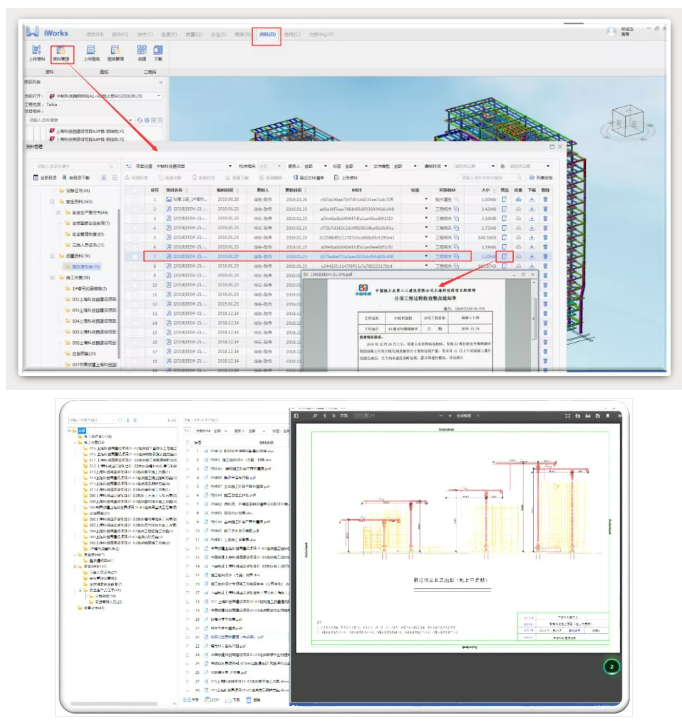Click the delete trash icon in row 1
Screen dimensions: 682x722
(x=545, y=199)
